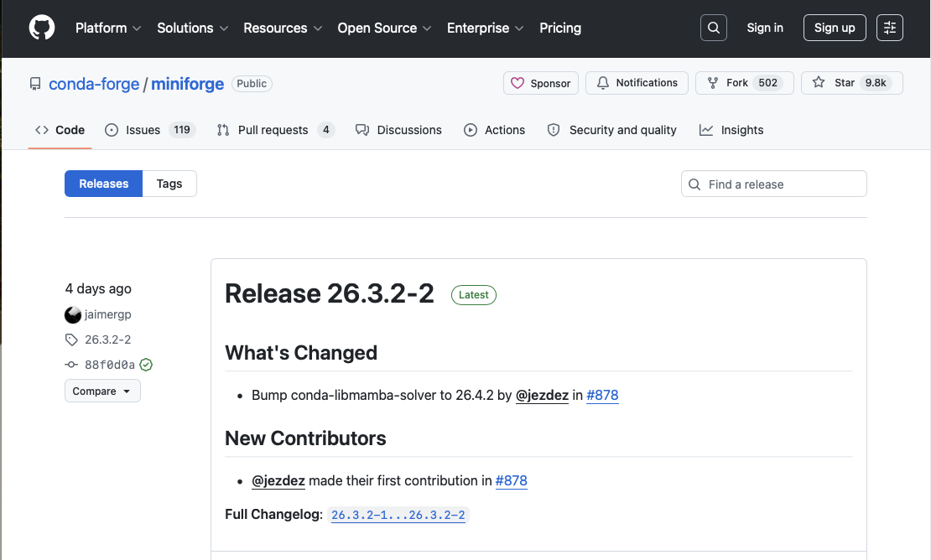This screenshot has width=931, height=560.
Task: Click the magnifier icon in Find a release
Action: pyautogui.click(x=694, y=184)
